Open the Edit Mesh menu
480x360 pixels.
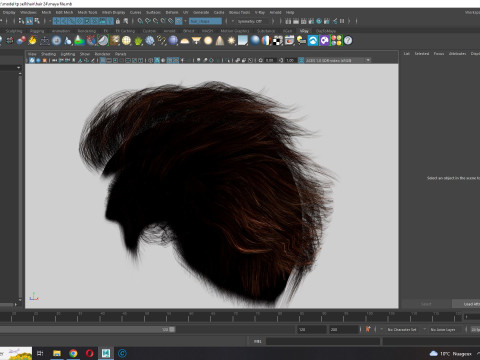coord(64,12)
